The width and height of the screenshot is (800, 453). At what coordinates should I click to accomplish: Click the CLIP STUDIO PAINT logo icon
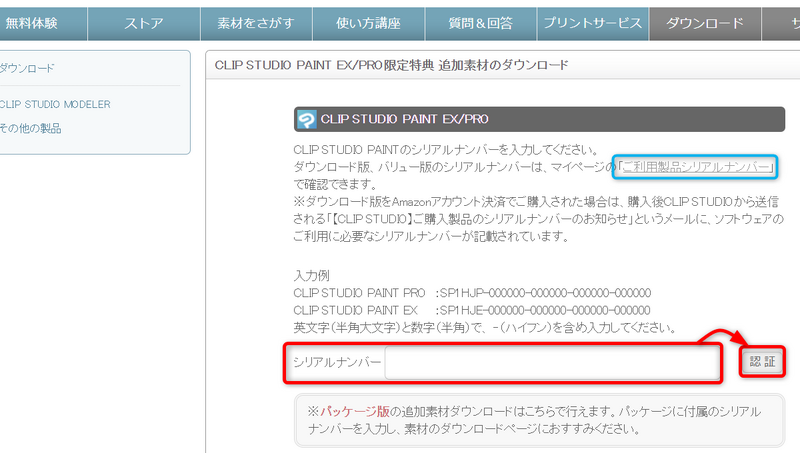307,120
